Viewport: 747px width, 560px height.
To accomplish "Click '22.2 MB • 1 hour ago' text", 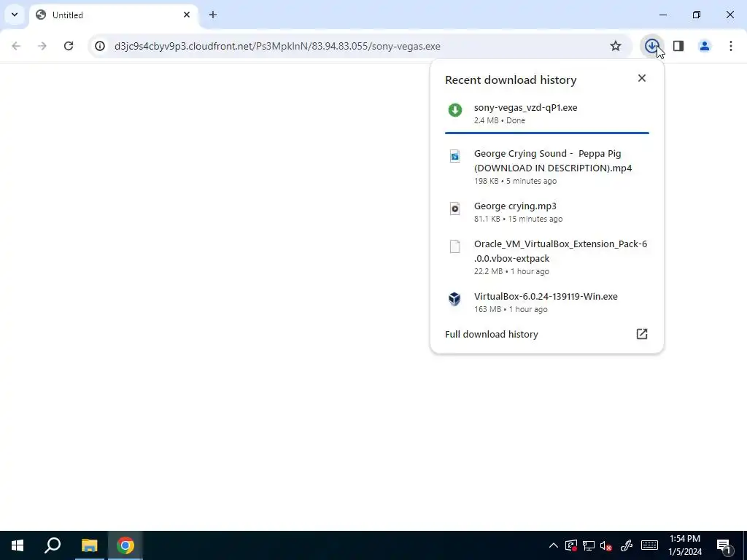I will [x=511, y=271].
